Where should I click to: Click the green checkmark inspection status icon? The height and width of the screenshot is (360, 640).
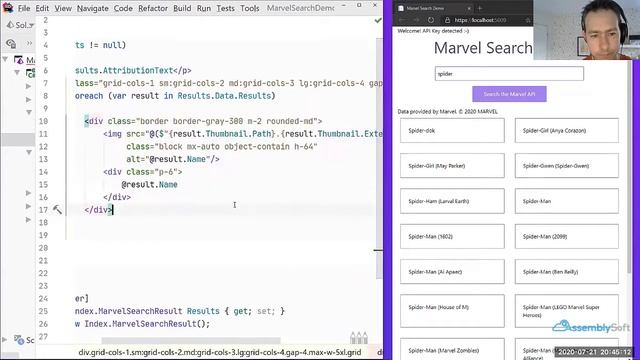[378, 20]
